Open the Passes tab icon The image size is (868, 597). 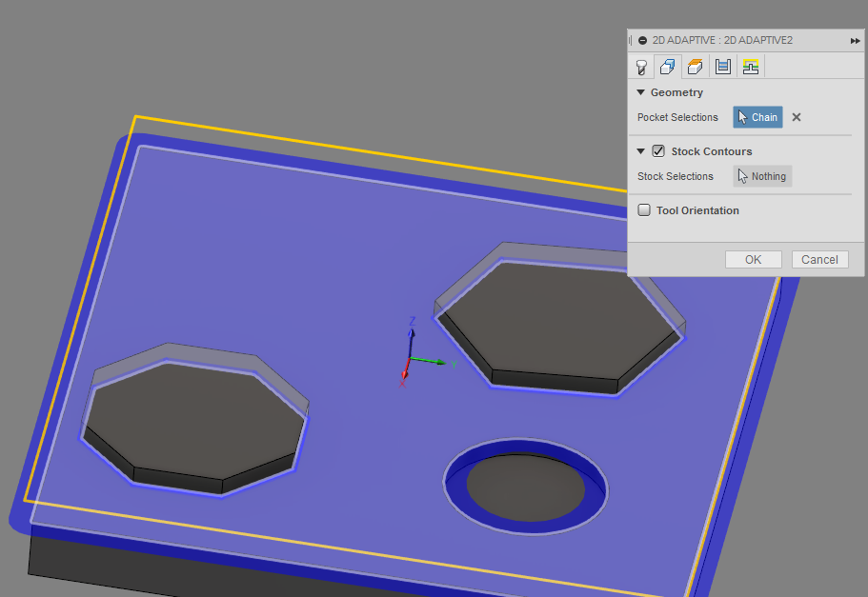[723, 67]
